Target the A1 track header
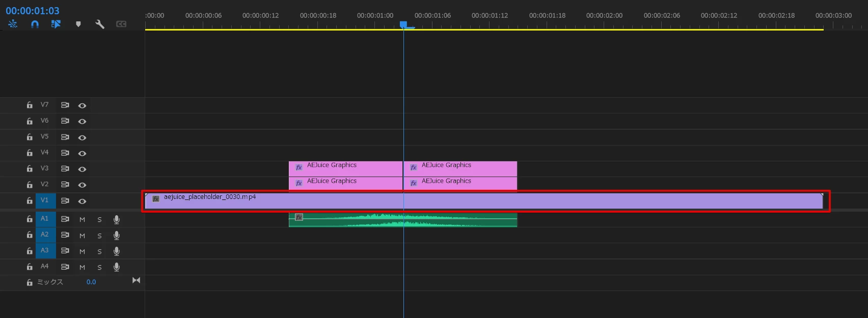The height and width of the screenshot is (318, 868). point(45,219)
